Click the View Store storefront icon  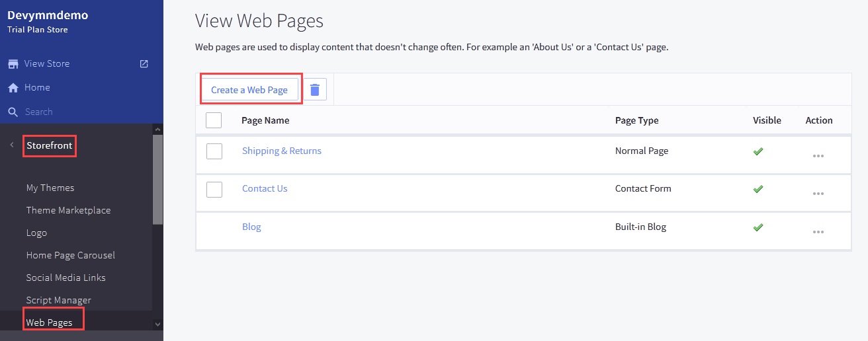tap(13, 64)
